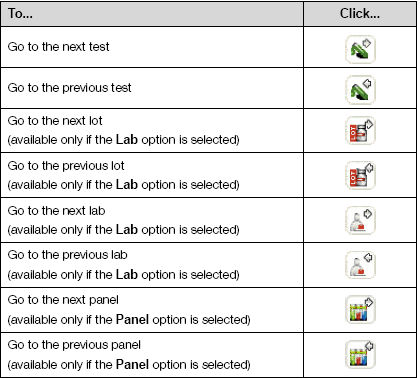The image size is (420, 378).
Task: Click bold 'Lab' word in next lot row
Action: point(127,139)
